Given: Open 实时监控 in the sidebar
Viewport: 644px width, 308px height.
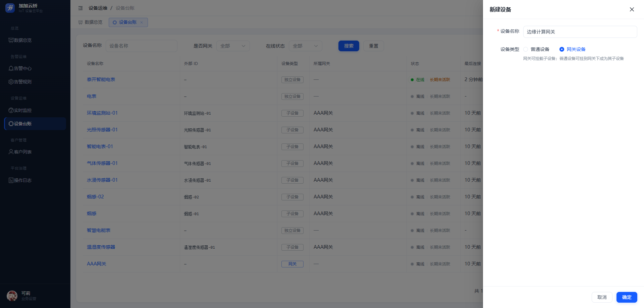Looking at the screenshot, I should point(35,110).
